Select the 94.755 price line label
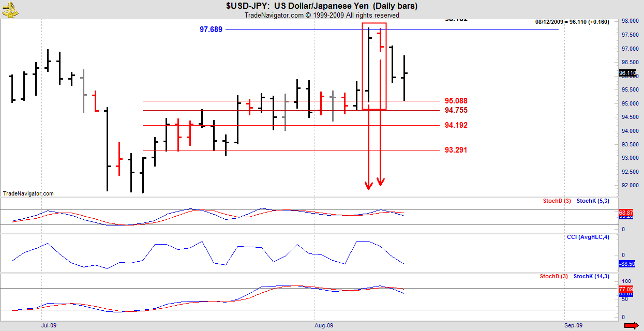Screen dimensions: 644x331 pos(456,110)
